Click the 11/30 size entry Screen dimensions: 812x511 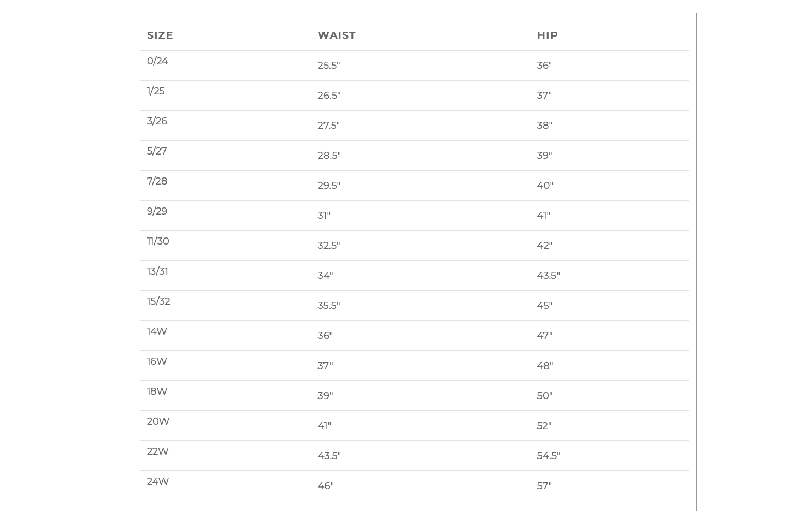coord(158,241)
